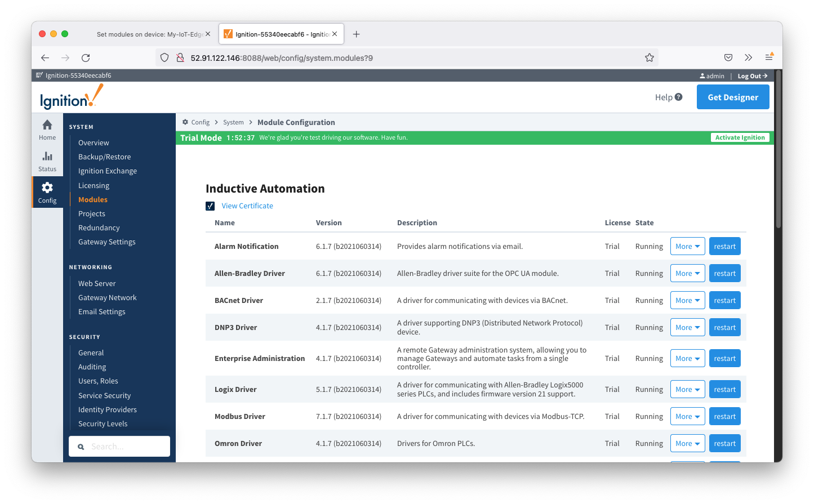Click the Help question mark icon
Viewport: 814px width, 504px height.
[678, 97]
